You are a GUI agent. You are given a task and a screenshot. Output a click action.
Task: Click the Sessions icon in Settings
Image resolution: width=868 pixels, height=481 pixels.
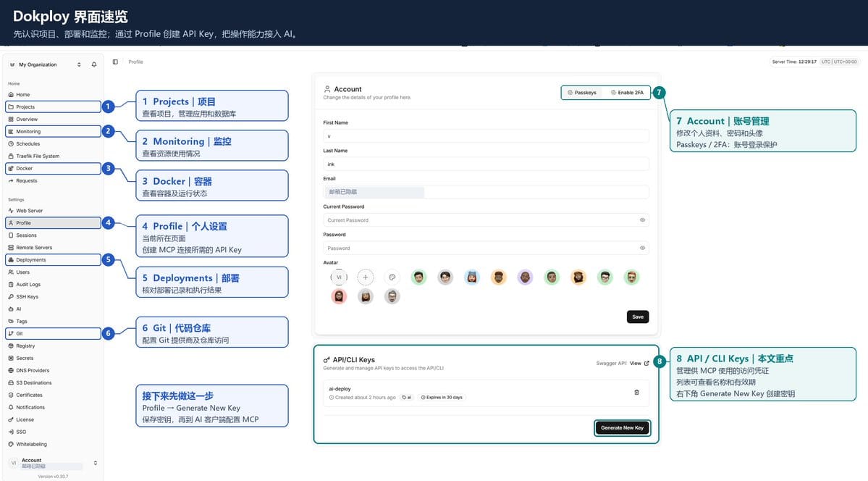click(x=11, y=235)
